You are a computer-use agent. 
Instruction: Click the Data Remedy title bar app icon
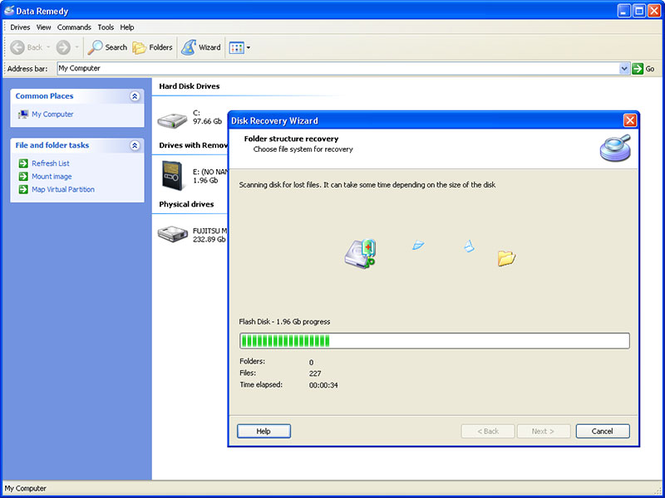[x=9, y=11]
